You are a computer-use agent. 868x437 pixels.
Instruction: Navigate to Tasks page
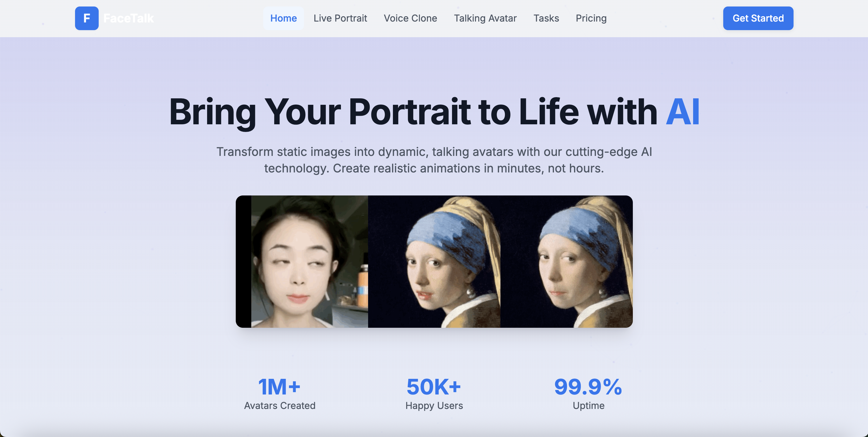(546, 18)
